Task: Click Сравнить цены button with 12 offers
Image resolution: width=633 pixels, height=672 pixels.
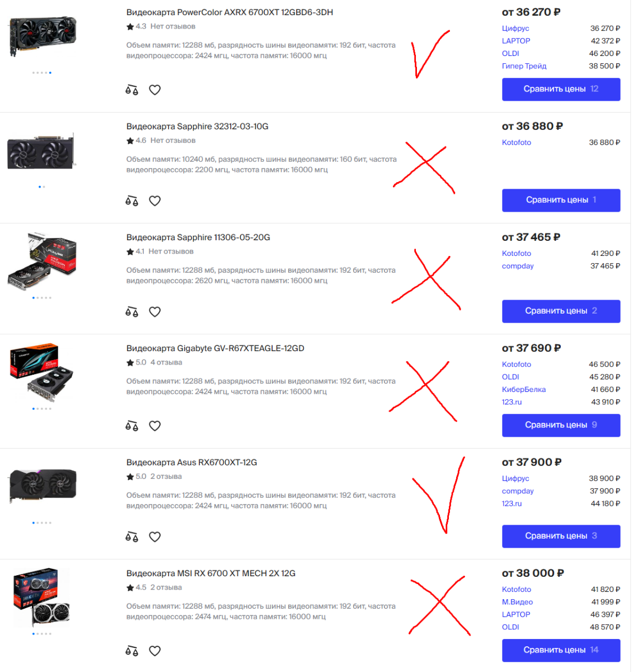Action: click(561, 89)
